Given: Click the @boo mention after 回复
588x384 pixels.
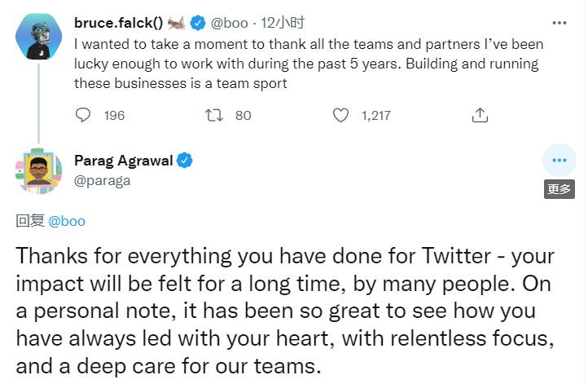Looking at the screenshot, I should 67,221.
